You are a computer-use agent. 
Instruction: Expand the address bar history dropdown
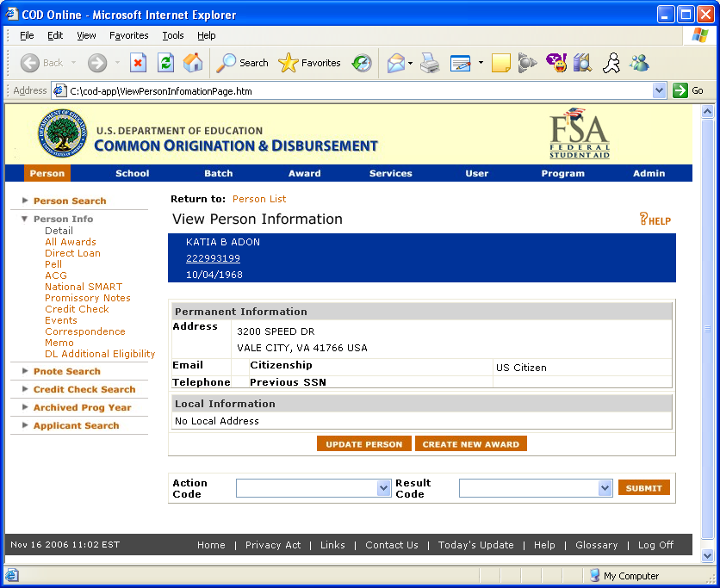pos(659,90)
